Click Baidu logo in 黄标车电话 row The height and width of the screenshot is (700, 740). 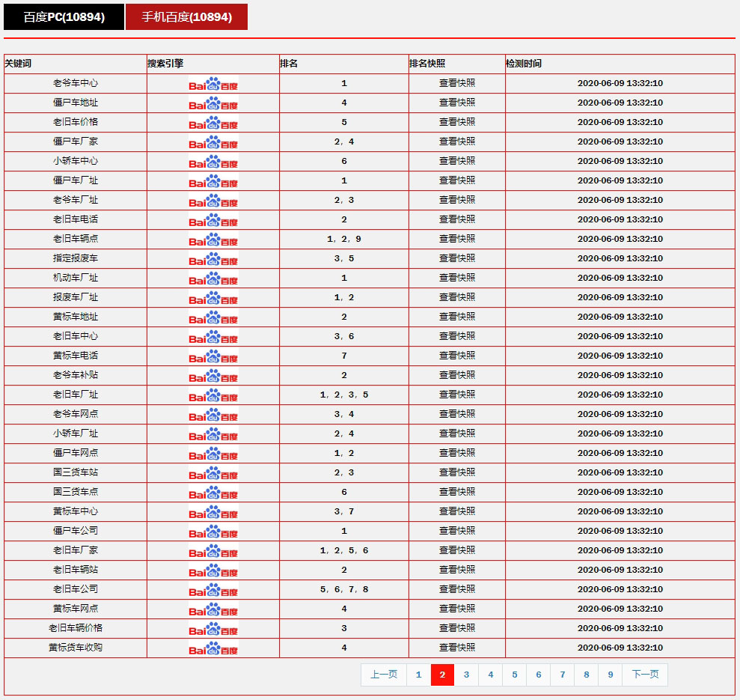point(213,356)
